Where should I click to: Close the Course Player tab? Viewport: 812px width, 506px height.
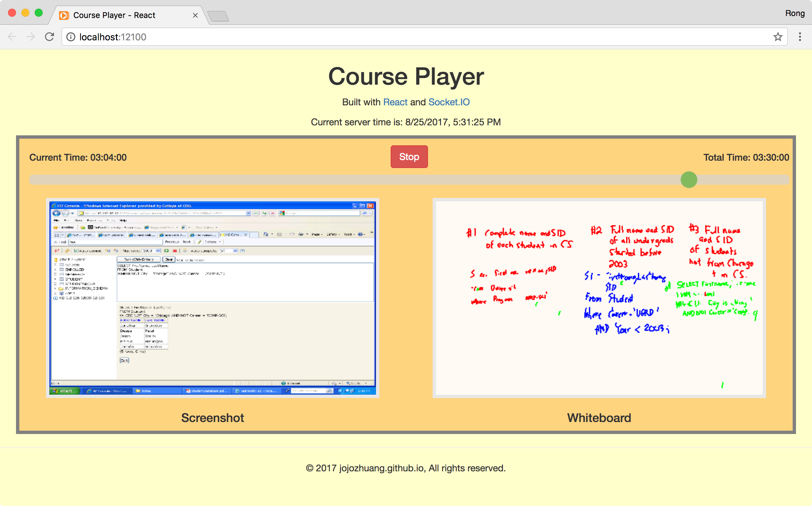click(x=195, y=15)
